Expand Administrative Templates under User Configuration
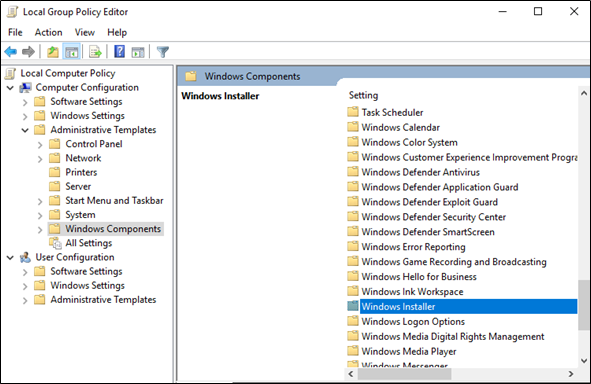The image size is (591, 384). point(25,301)
